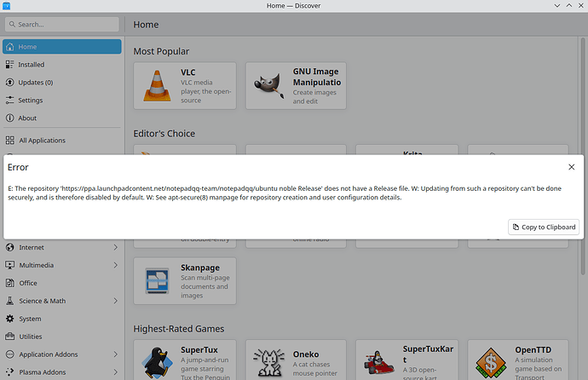Screen dimensions: 588x380
Task: Open the Multimedia category
Action: (62, 265)
